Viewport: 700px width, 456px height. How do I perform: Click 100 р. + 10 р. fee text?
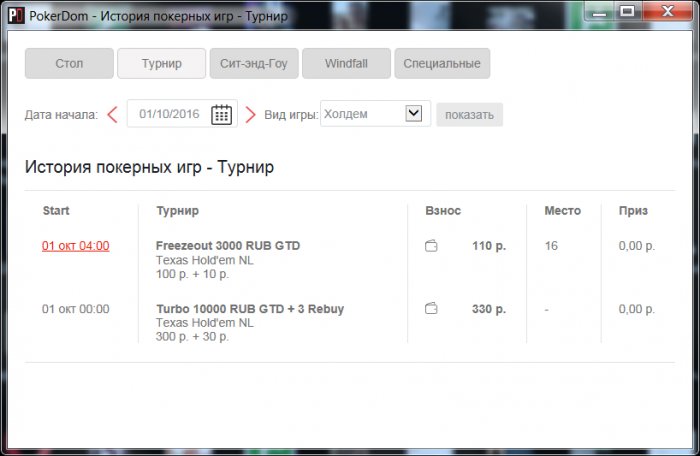pyautogui.click(x=192, y=274)
